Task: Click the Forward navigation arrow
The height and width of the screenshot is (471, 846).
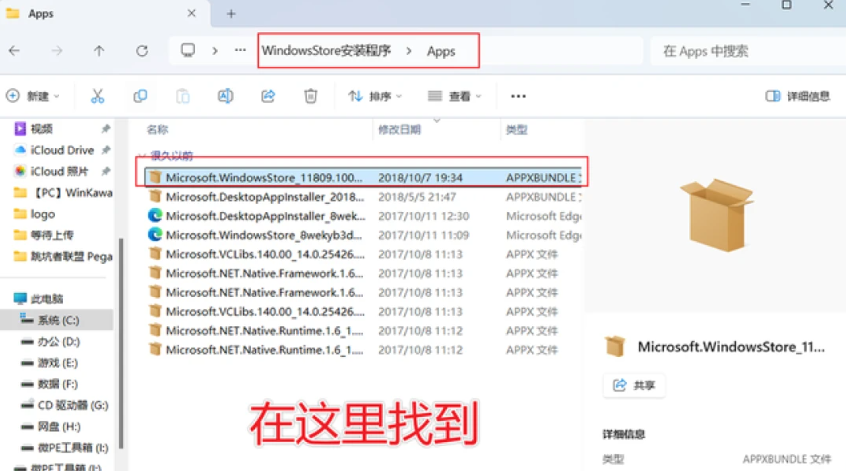Action: point(57,51)
